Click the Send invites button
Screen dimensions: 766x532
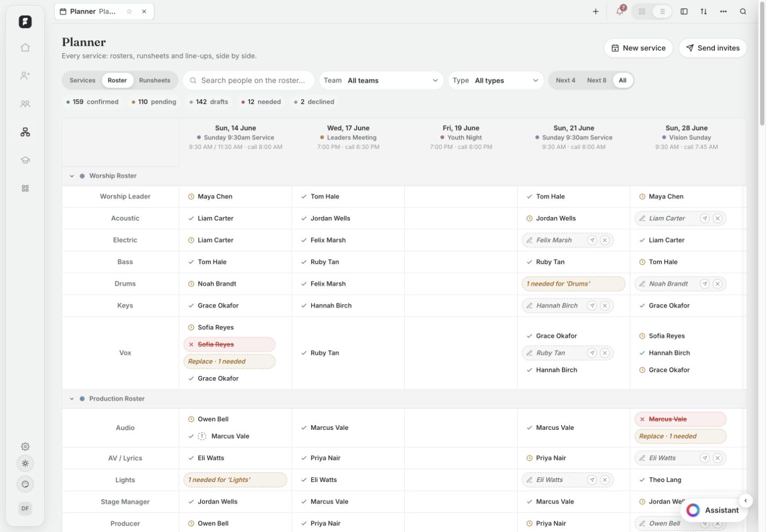tap(713, 48)
